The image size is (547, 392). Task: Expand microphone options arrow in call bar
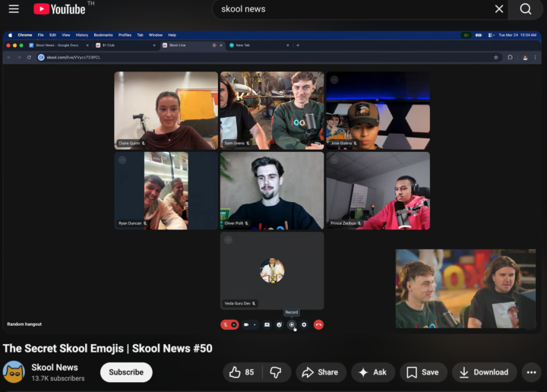click(x=234, y=324)
